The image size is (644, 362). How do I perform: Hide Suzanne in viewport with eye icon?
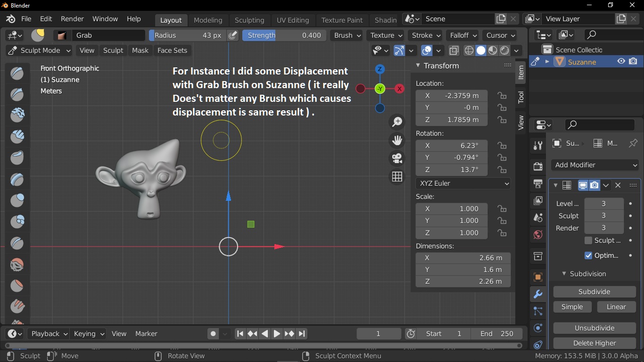click(x=621, y=62)
